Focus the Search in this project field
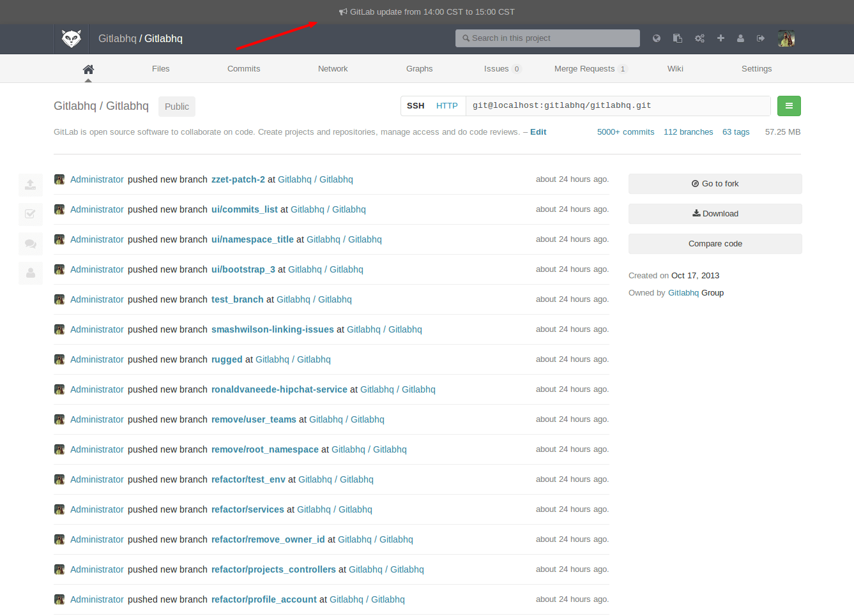The image size is (854, 616). (547, 38)
